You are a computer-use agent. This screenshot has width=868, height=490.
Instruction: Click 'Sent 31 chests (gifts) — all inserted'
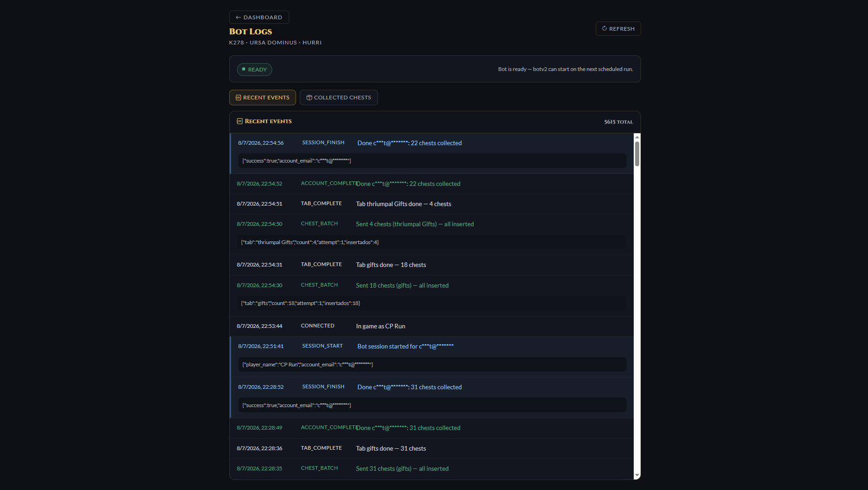402,468
